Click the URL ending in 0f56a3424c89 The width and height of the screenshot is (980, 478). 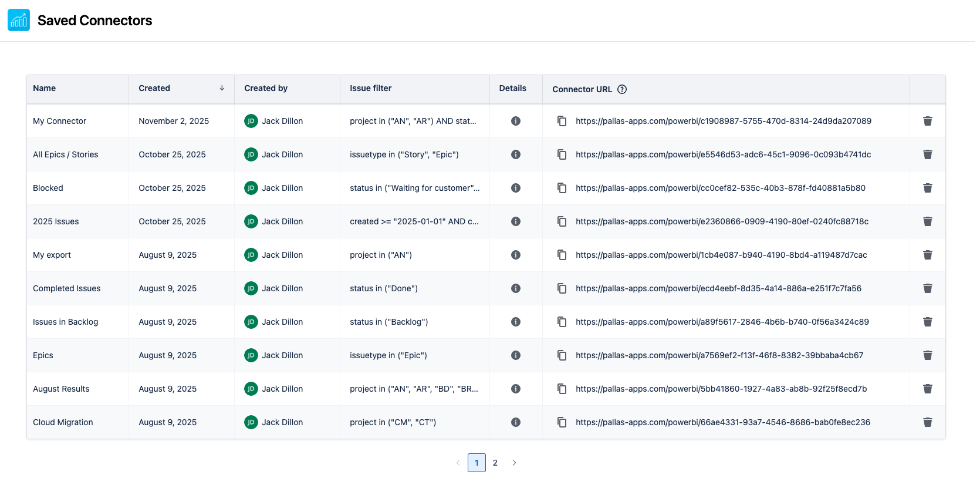(x=722, y=322)
